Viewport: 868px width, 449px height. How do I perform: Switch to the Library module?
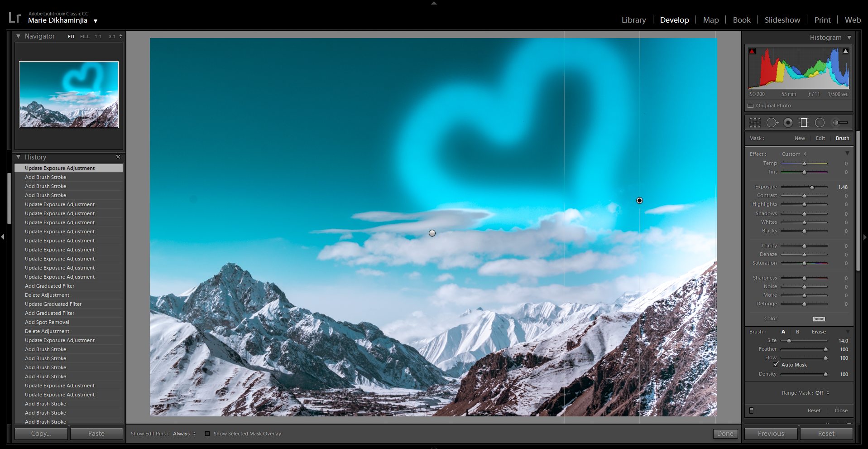633,20
